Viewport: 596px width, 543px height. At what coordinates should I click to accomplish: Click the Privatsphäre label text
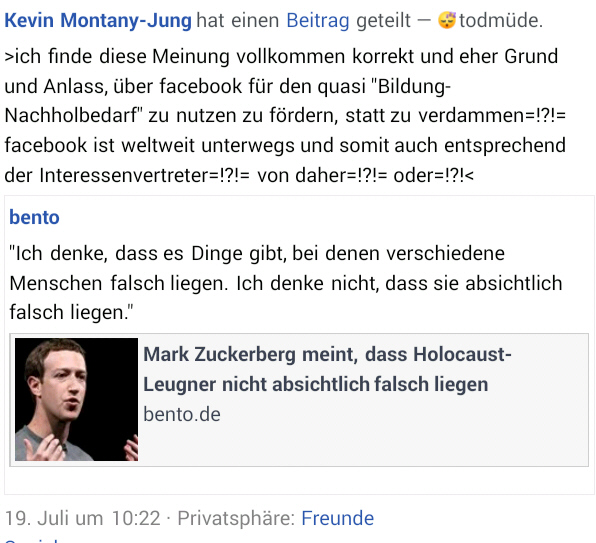tap(236, 518)
